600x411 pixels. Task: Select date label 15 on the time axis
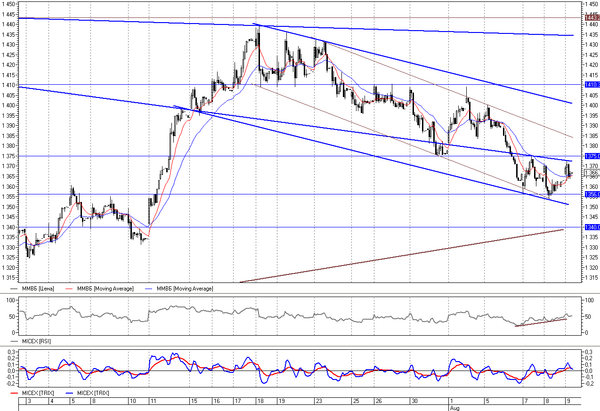click(194, 401)
